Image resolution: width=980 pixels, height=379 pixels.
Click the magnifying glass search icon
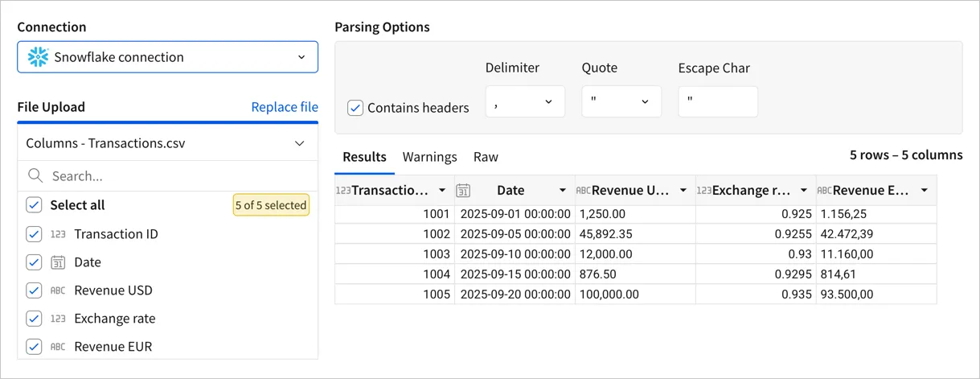tap(35, 175)
